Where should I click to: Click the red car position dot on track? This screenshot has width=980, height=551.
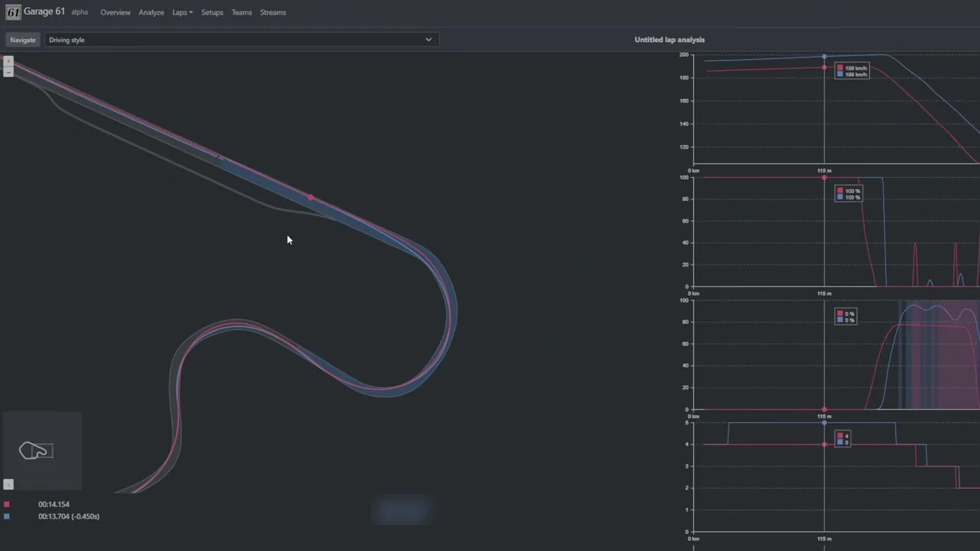(x=311, y=197)
